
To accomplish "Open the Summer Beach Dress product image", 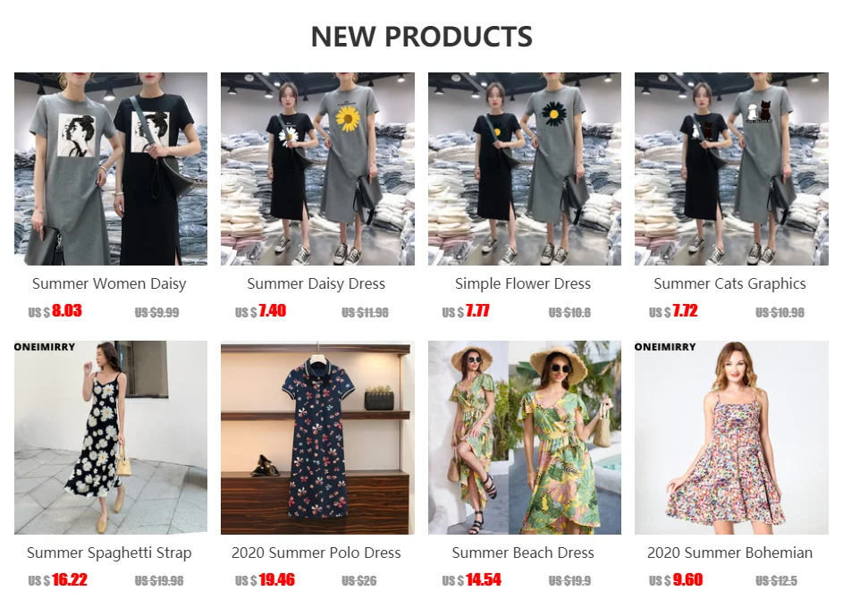I will click(x=525, y=437).
